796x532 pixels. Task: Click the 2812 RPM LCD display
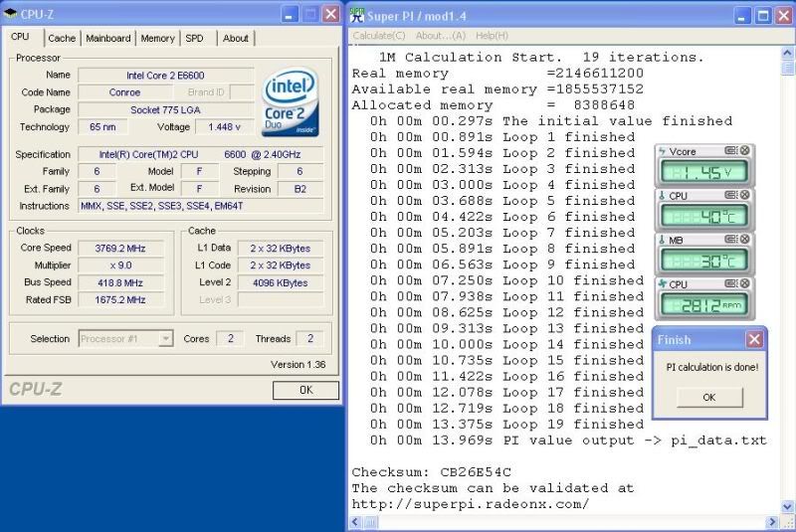(x=703, y=305)
